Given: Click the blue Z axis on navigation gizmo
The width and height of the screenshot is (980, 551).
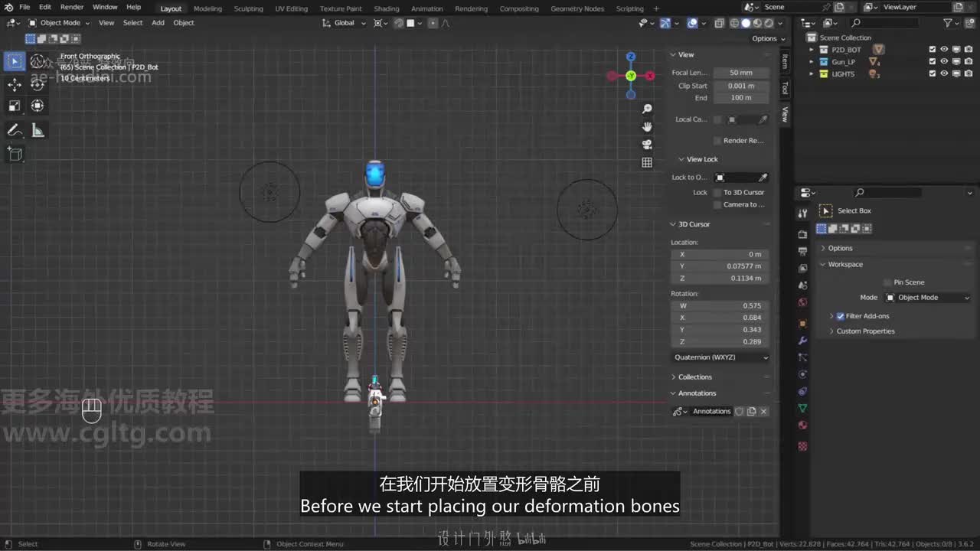Looking at the screenshot, I should [631, 57].
